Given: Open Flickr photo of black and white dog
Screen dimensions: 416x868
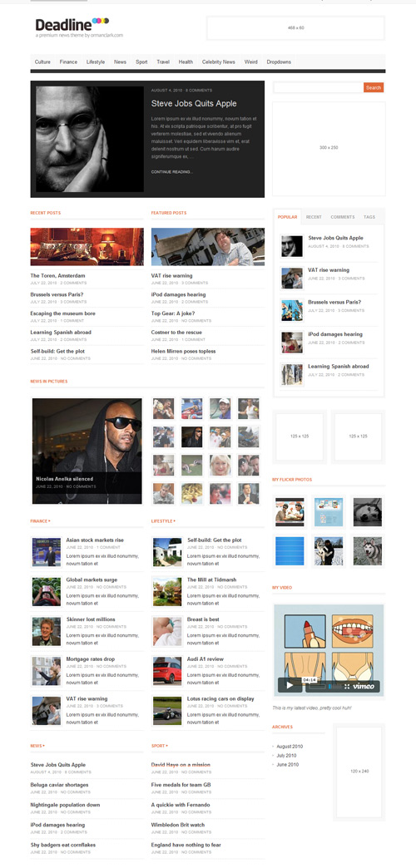Looking at the screenshot, I should [x=368, y=512].
